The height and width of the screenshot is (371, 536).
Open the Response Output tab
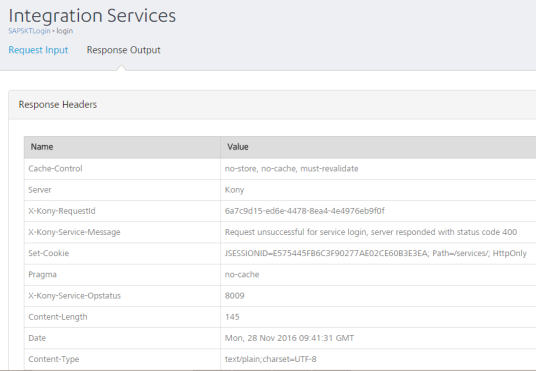123,50
